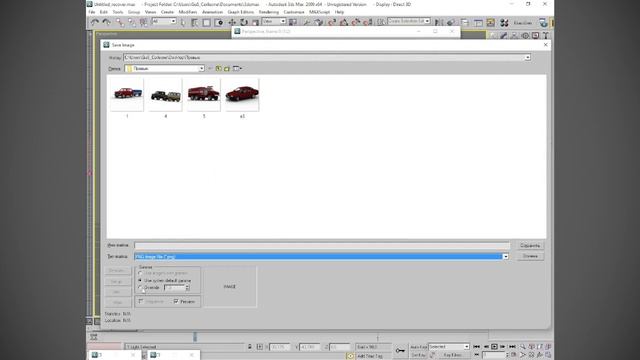Viewport: 640px width, 360px height.
Task: Toggle Absolute/Offset transform type-in mode
Action: [260, 347]
